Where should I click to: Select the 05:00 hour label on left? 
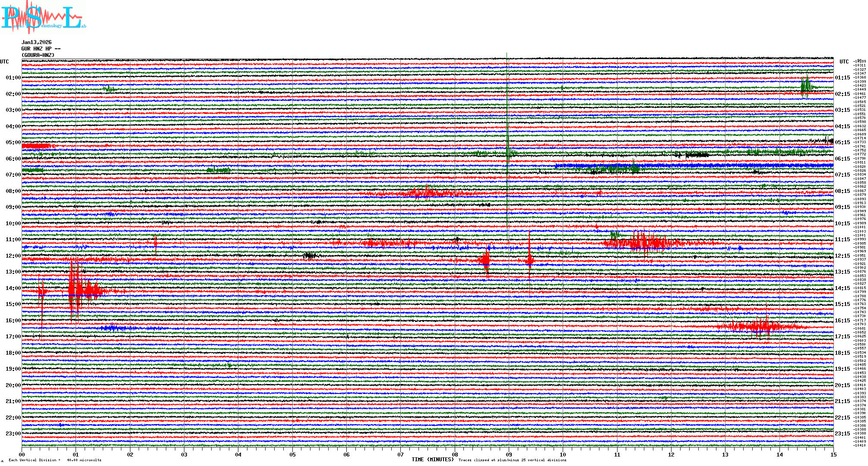13,142
